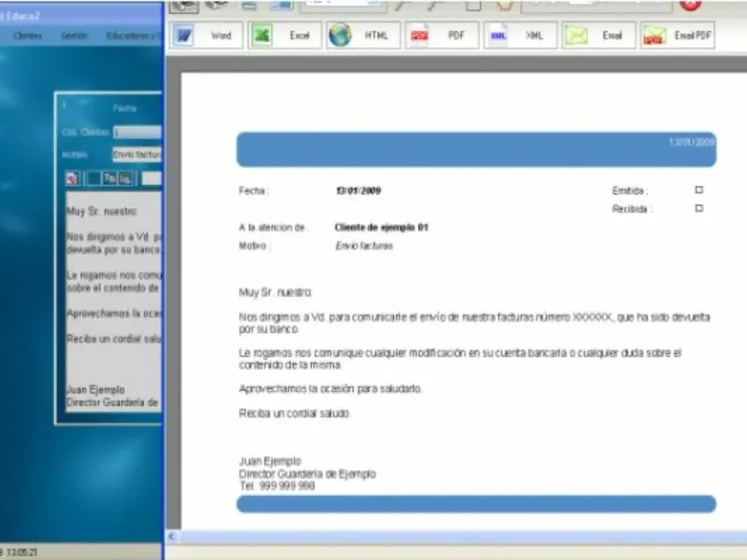Viewport: 747px width, 560px height.
Task: Click the bold date 13/01/2009 in the preview
Action: click(x=359, y=191)
